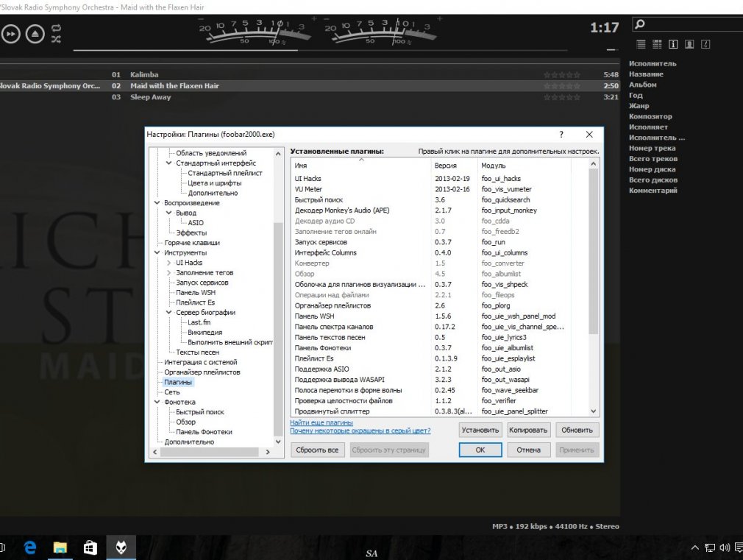Open Microsoft Store from taskbar

tap(90, 547)
